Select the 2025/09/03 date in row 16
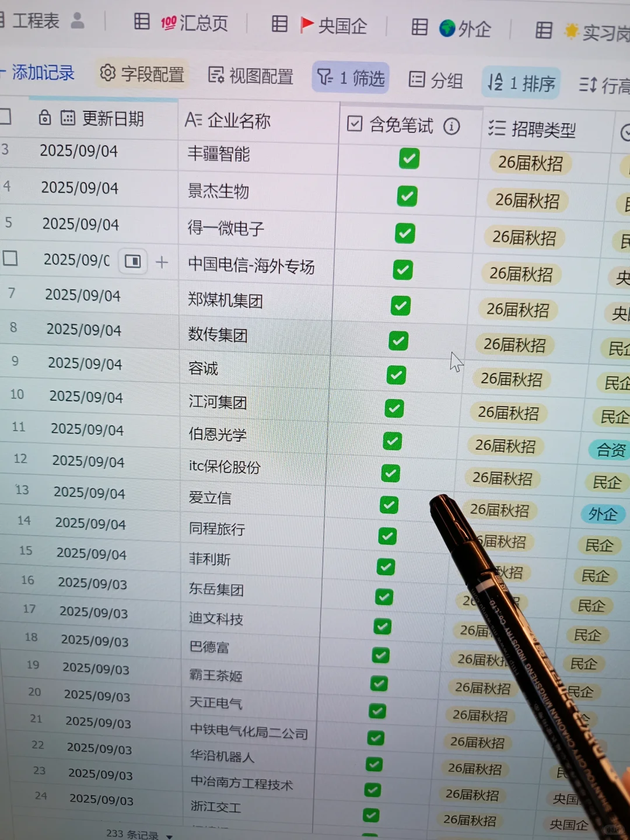 pyautogui.click(x=92, y=583)
